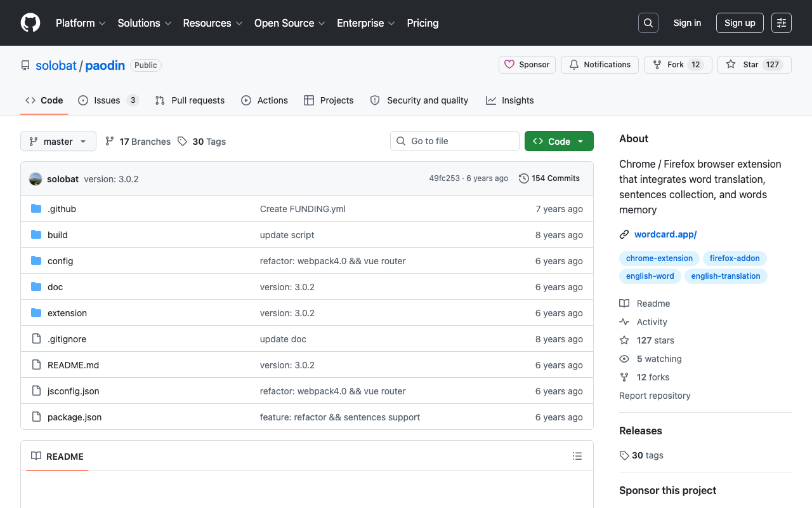This screenshot has width=812, height=508.
Task: Click solobat's avatar thumbnail
Action: [36, 179]
